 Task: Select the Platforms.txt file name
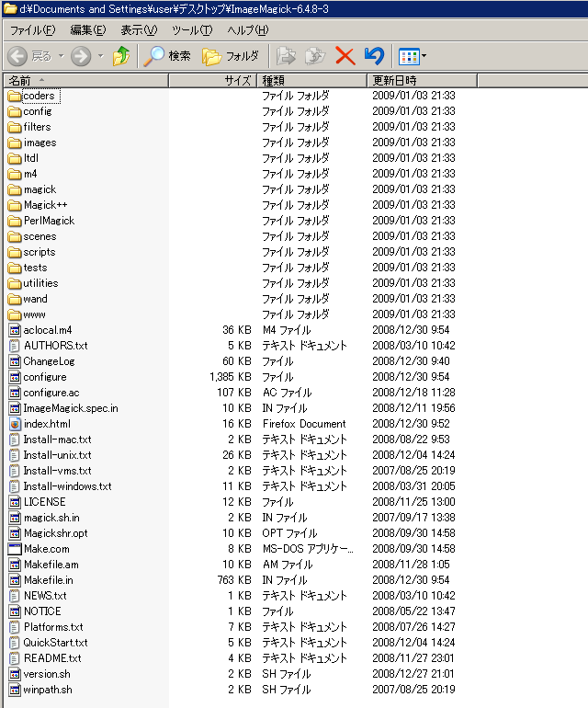tap(53, 627)
